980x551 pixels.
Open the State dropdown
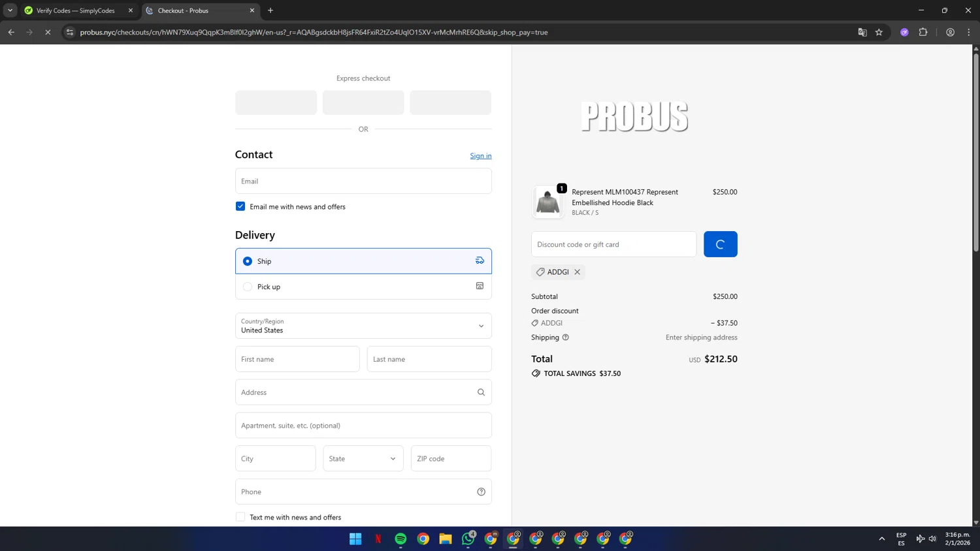(363, 458)
